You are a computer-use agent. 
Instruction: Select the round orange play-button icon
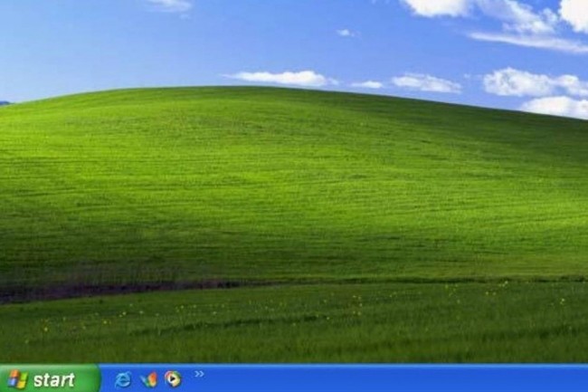point(173,379)
